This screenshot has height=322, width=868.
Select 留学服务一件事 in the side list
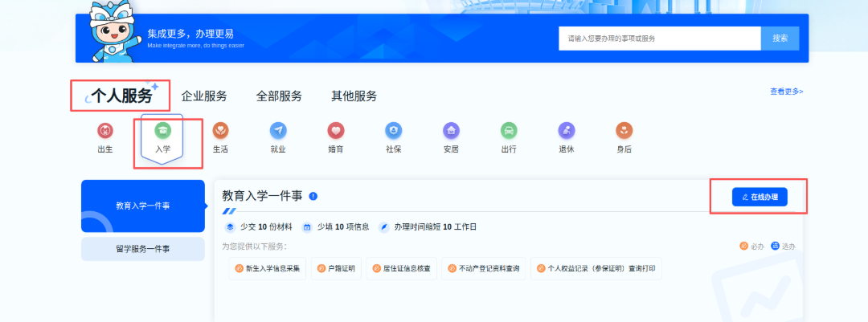click(143, 249)
